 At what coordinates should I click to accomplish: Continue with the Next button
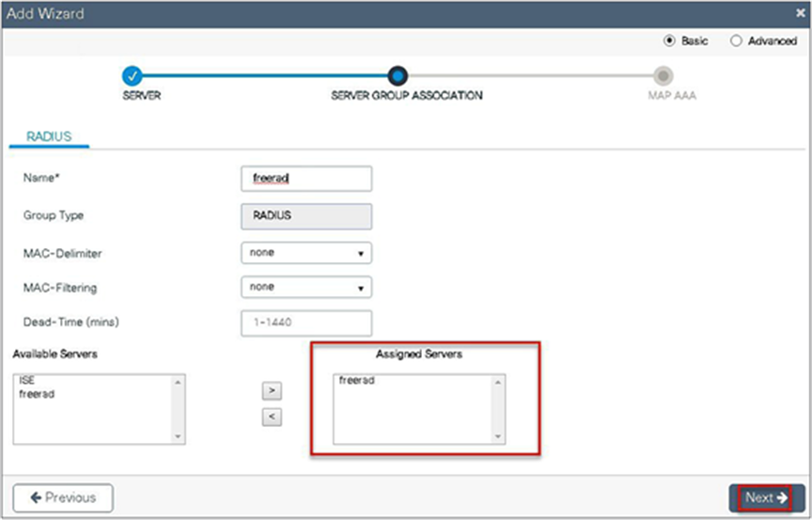coord(767,497)
